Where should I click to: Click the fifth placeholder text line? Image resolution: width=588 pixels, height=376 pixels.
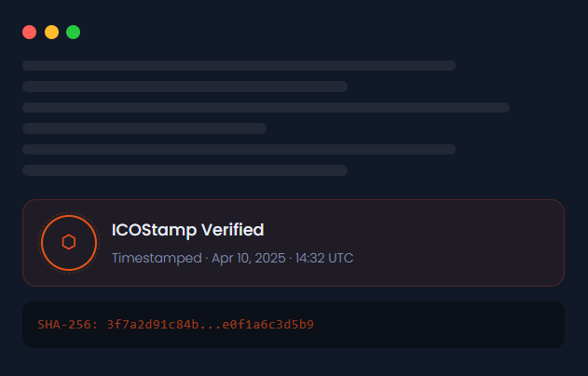point(239,149)
